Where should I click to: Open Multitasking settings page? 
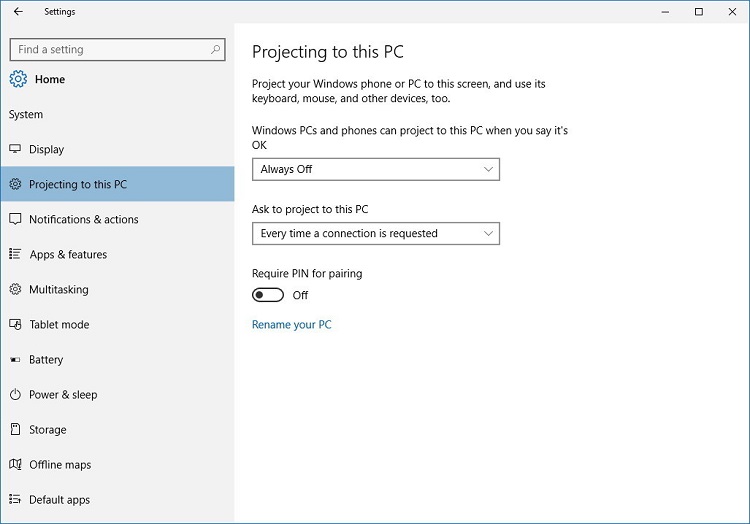[118, 289]
